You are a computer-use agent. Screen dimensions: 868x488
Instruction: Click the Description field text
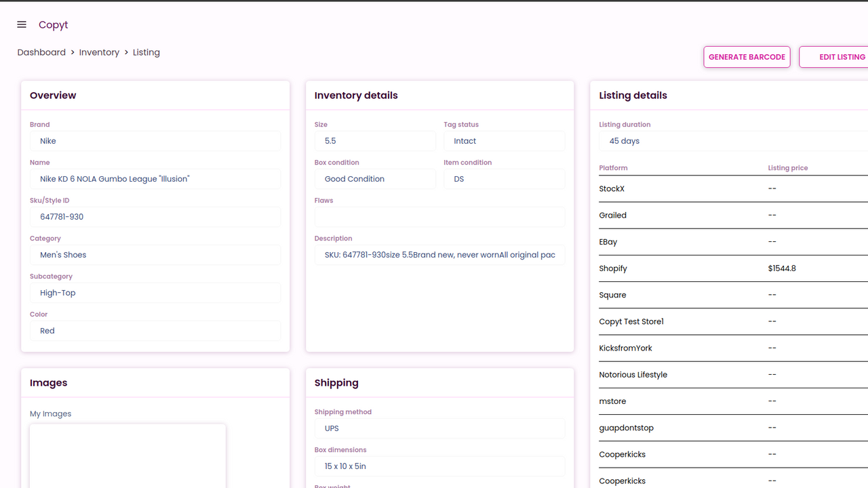439,255
